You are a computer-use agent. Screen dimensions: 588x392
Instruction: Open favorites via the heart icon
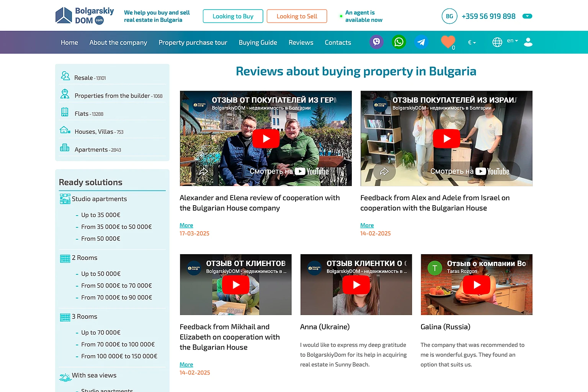pos(448,41)
